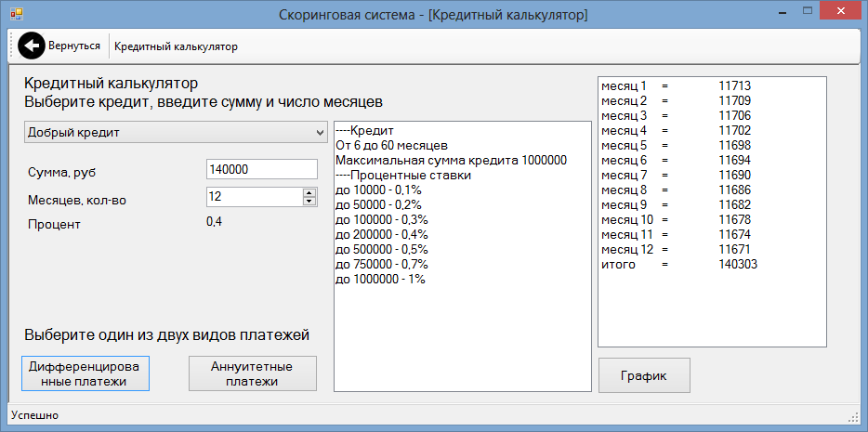
Task: Click the 'Месяцев, кол-во' label
Action: pyautogui.click(x=77, y=201)
